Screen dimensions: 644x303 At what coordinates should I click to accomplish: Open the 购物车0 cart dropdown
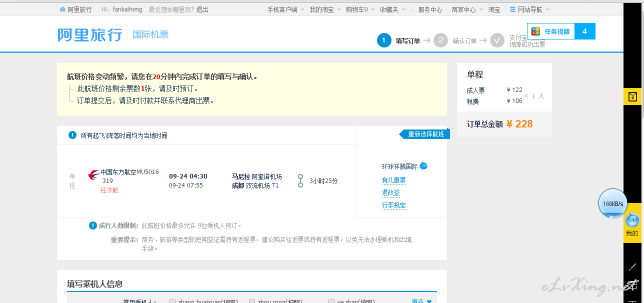point(360,9)
